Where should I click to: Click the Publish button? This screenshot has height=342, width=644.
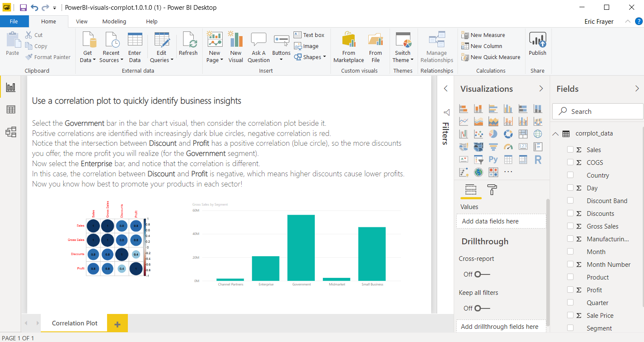point(537,44)
